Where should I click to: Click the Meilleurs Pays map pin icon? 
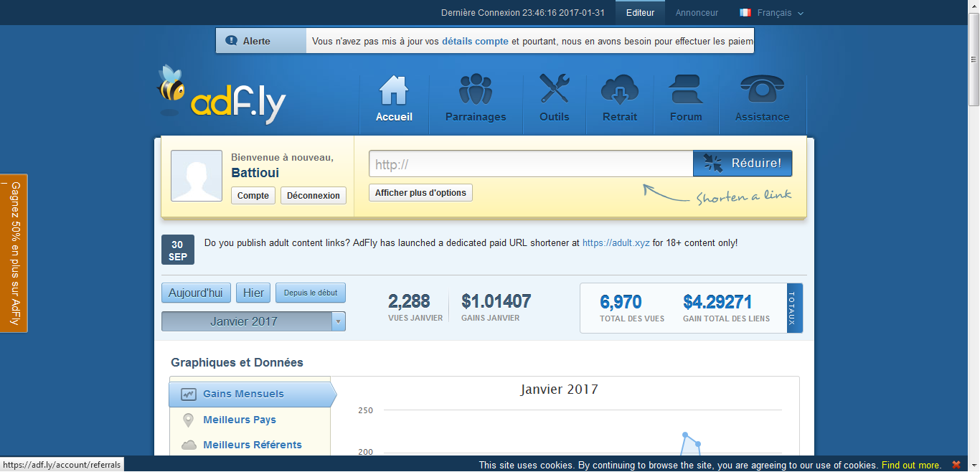(x=188, y=420)
